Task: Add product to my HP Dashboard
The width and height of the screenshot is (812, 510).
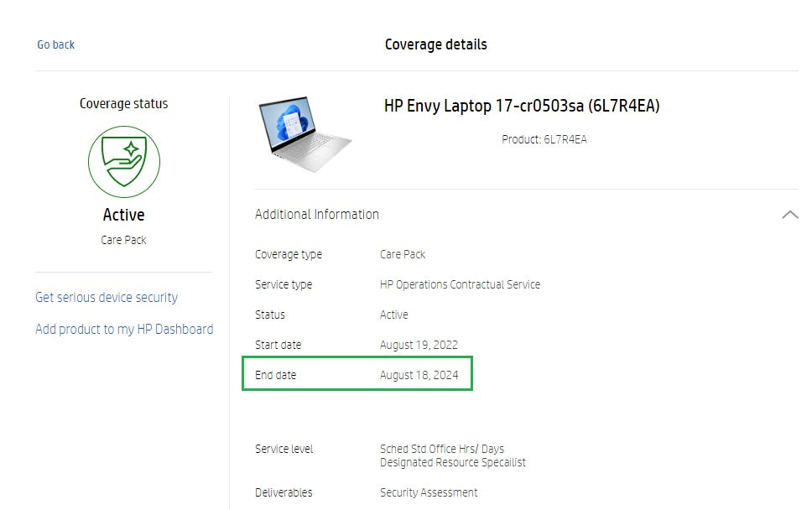Action: pos(124,330)
